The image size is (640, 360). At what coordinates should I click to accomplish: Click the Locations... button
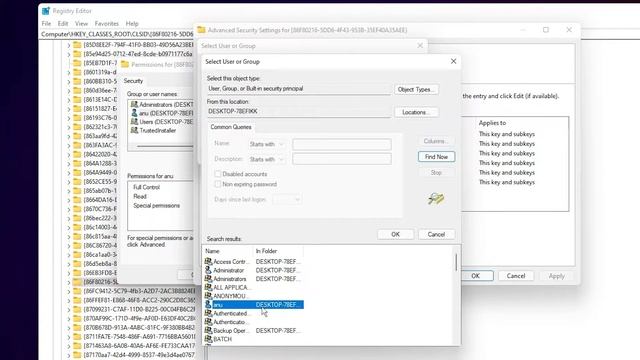tap(416, 112)
